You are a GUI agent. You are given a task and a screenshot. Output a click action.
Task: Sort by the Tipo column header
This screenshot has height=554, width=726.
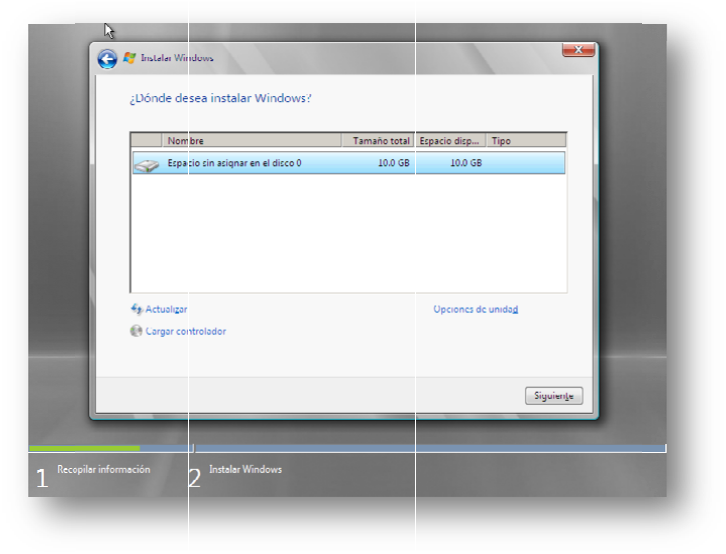tap(526, 140)
